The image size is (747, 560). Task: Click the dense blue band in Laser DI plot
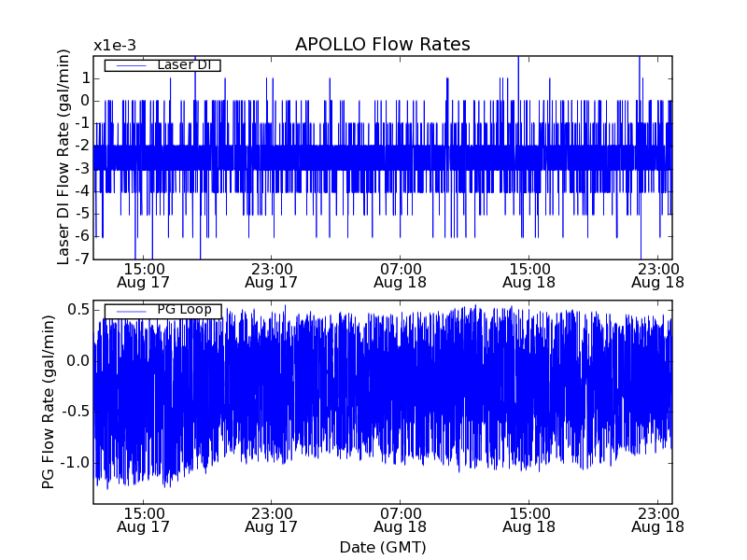[x=383, y=157]
